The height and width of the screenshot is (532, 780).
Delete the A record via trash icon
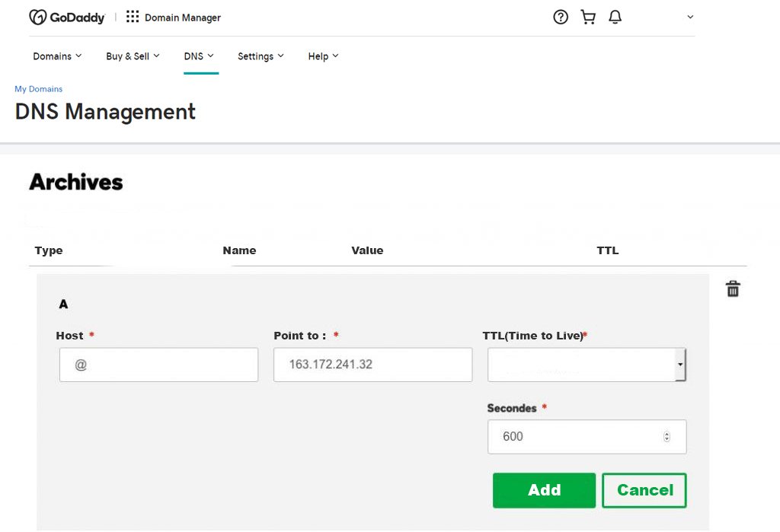[x=733, y=288]
